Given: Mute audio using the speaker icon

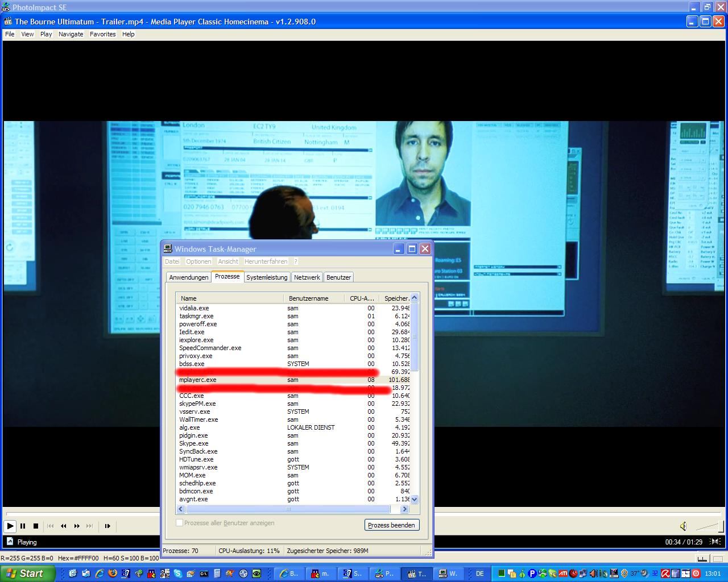Looking at the screenshot, I should pos(683,526).
